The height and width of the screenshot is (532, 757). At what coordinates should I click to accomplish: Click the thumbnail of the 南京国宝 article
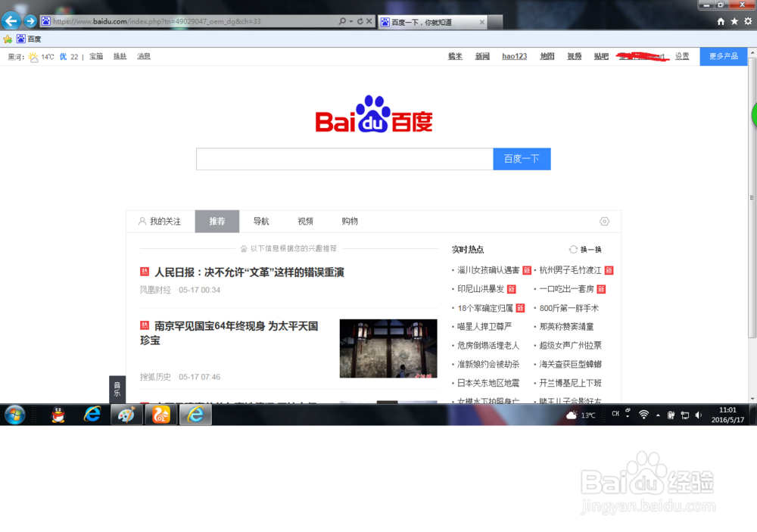pyautogui.click(x=388, y=348)
